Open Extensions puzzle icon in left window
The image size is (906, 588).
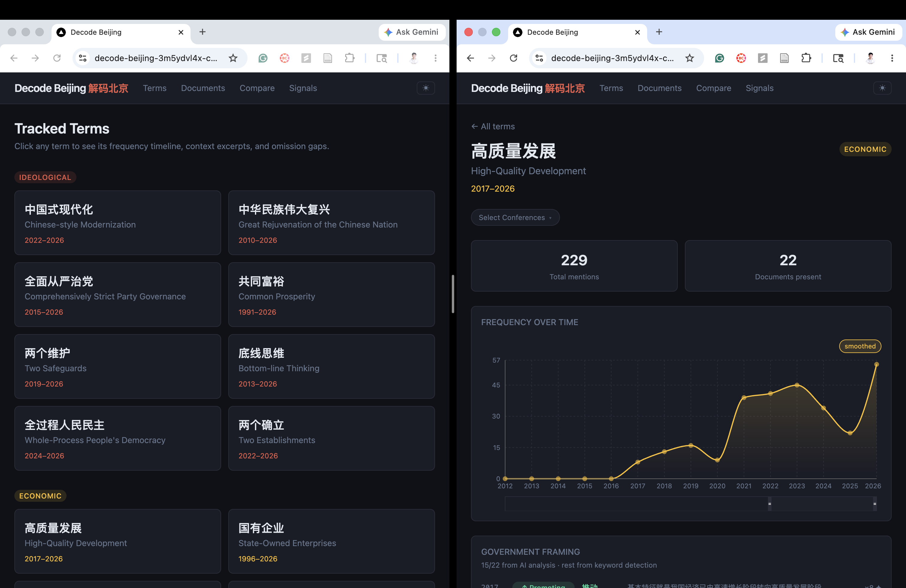point(349,58)
